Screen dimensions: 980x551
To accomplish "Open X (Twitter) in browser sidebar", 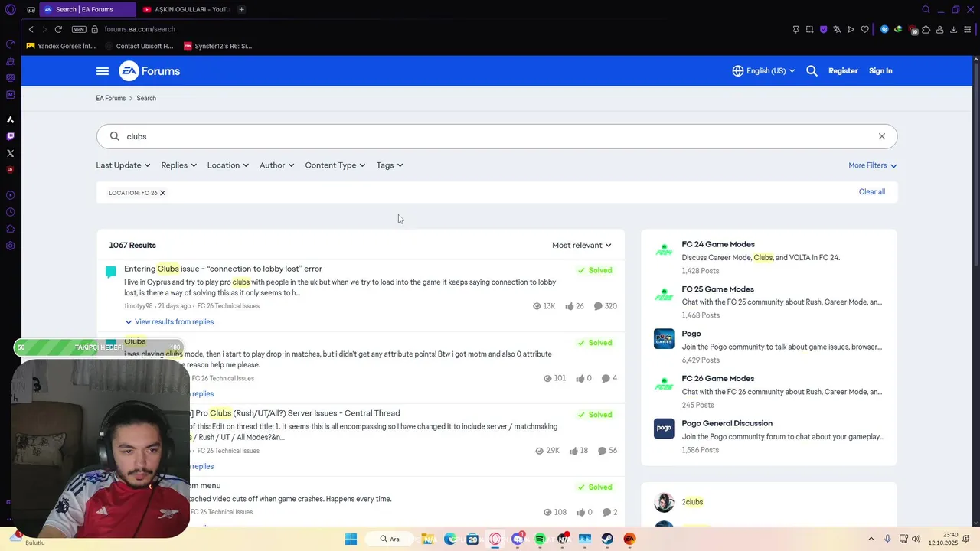I will 11,153.
